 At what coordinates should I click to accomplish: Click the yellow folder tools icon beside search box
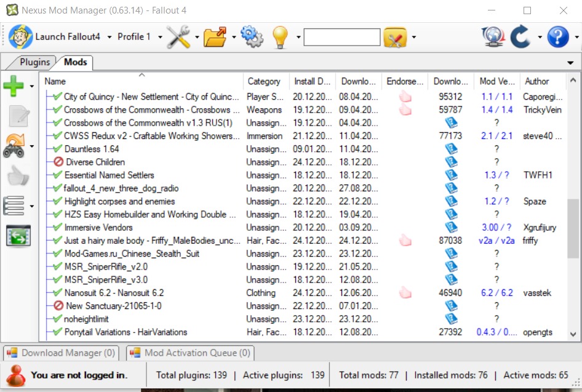coord(395,37)
